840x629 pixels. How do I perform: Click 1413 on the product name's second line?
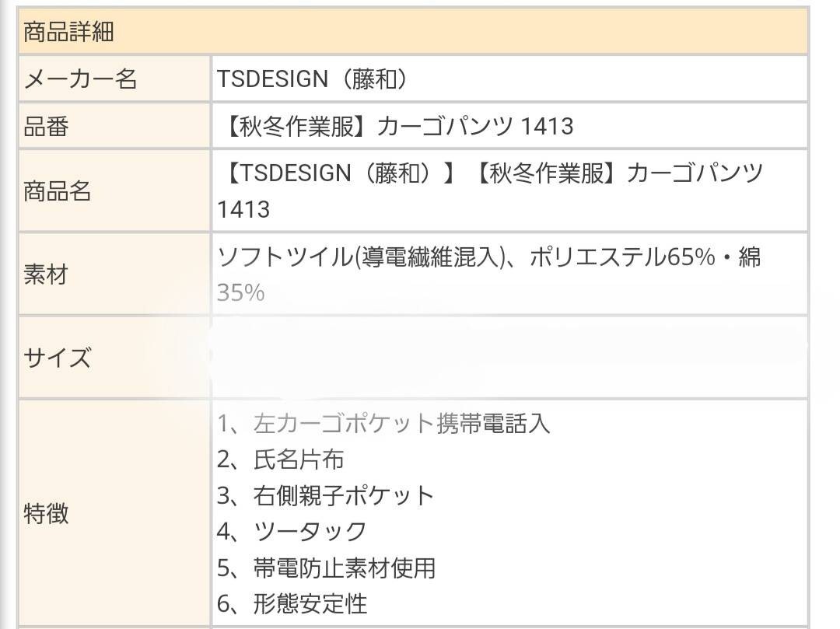(x=244, y=209)
